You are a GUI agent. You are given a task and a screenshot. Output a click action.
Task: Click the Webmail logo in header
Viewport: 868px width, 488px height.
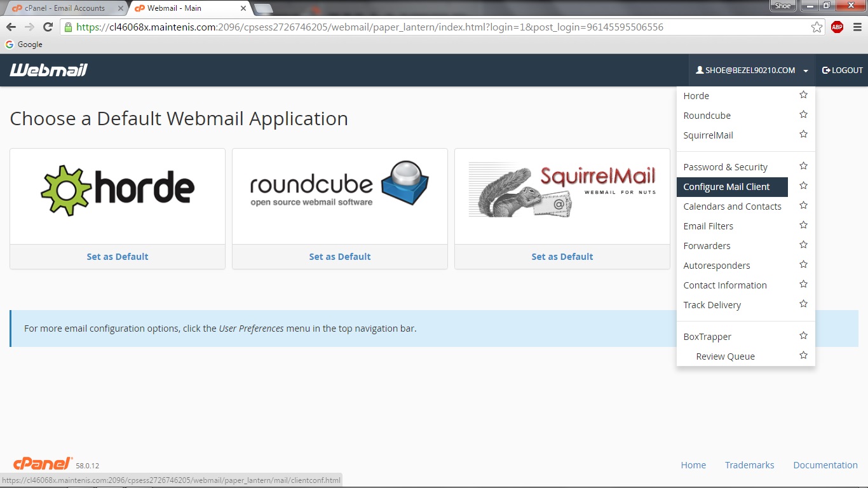tap(48, 70)
